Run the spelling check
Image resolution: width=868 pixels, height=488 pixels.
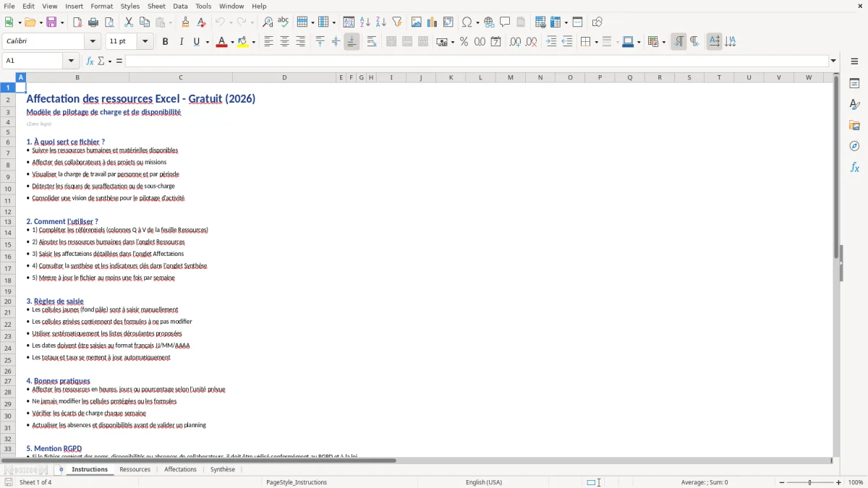coord(283,22)
